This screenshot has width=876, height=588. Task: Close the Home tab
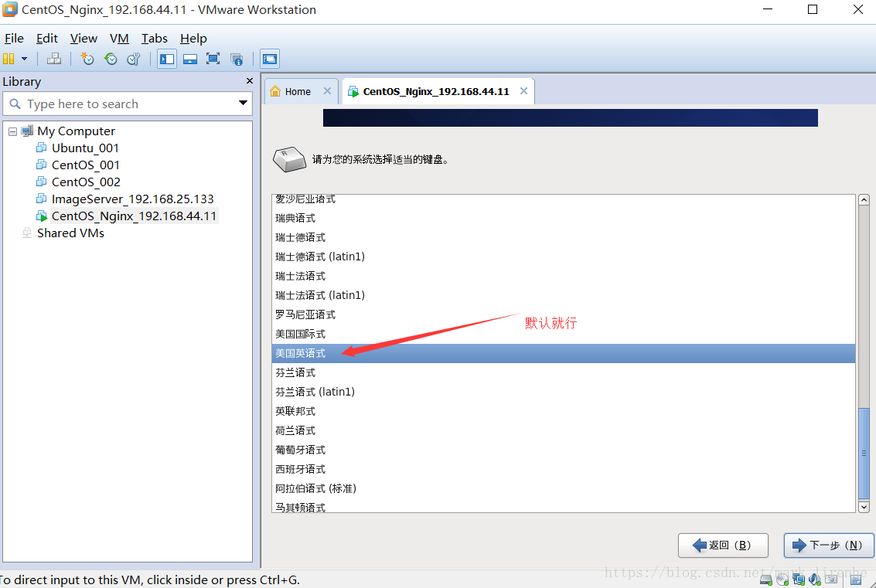click(x=327, y=91)
